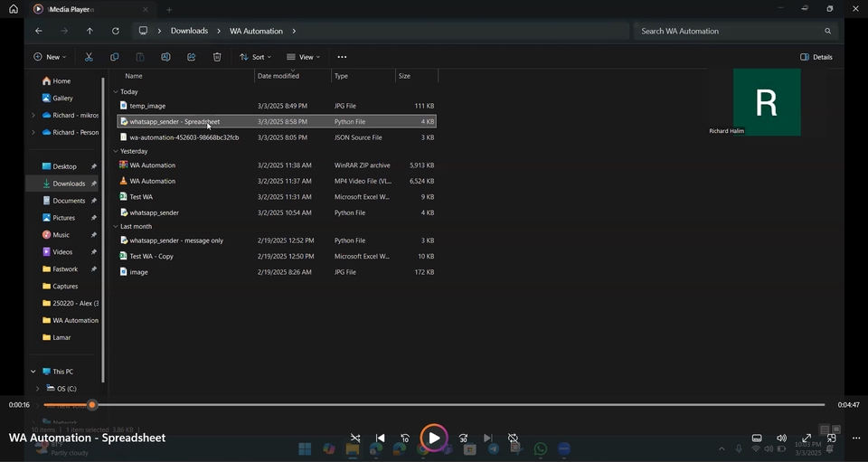Screen dimensions: 868x462
Task: Click the Cut scissors icon
Action: click(89, 57)
